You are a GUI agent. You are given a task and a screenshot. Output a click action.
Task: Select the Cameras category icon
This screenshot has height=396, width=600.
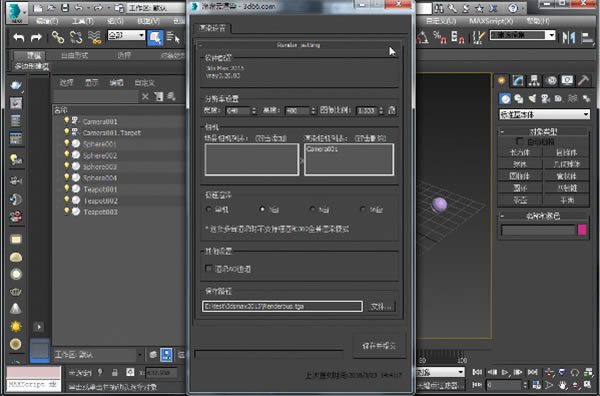546,99
